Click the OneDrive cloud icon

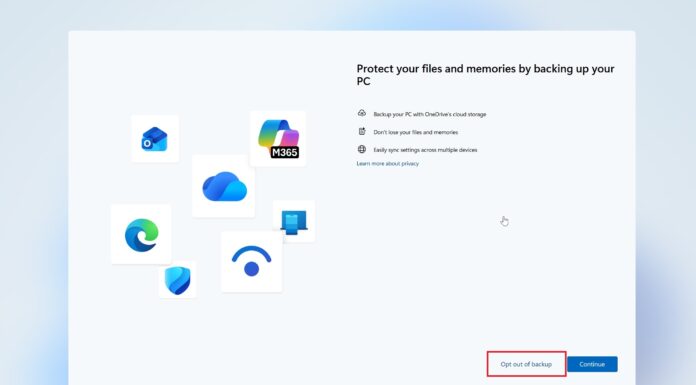coord(224,187)
